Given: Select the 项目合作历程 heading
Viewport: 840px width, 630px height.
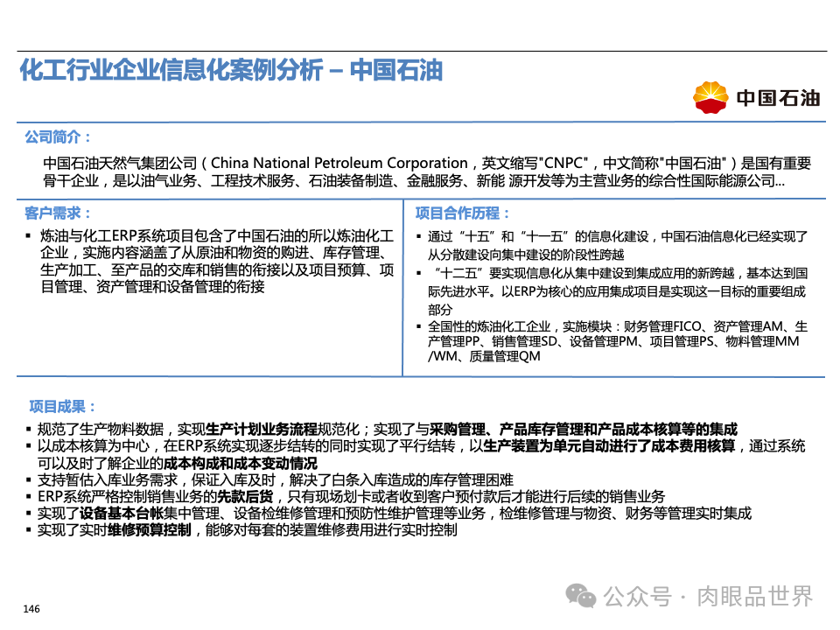Looking at the screenshot, I should click(462, 213).
